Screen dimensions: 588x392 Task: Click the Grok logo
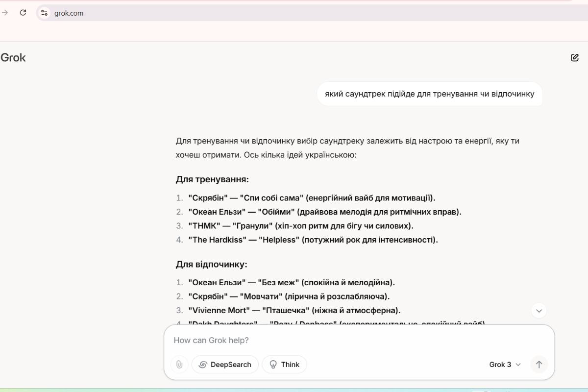13,58
